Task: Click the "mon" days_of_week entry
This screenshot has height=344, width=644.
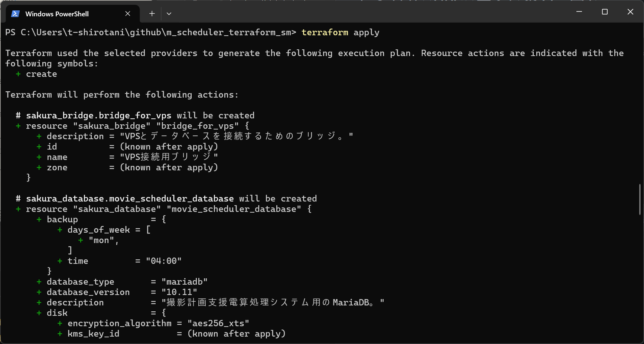Action: pos(101,240)
